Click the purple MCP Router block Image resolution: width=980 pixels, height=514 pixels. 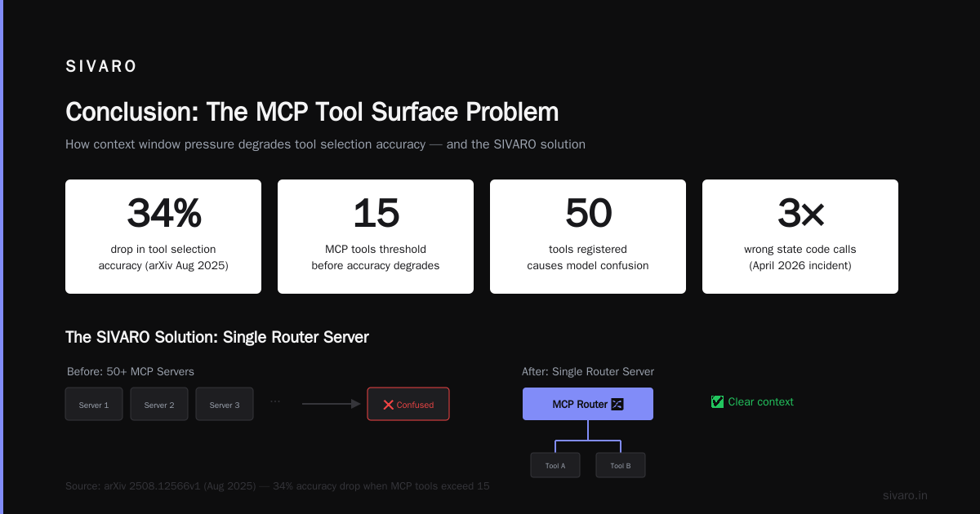point(588,404)
